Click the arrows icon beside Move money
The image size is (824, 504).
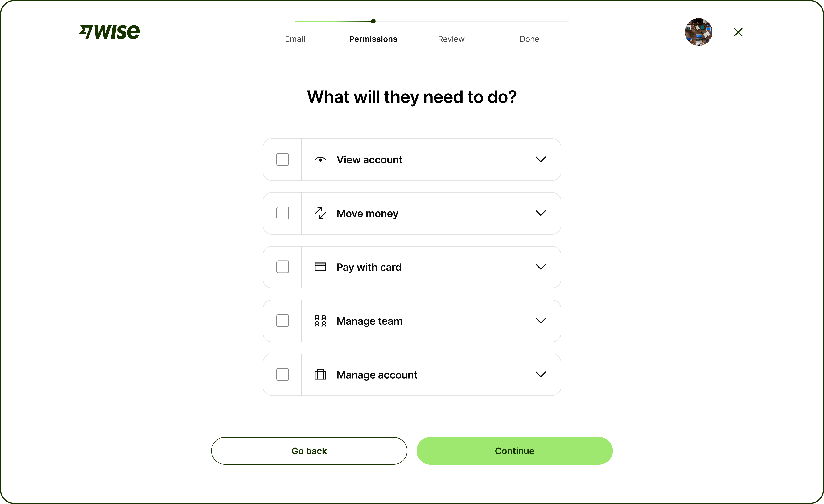(320, 213)
